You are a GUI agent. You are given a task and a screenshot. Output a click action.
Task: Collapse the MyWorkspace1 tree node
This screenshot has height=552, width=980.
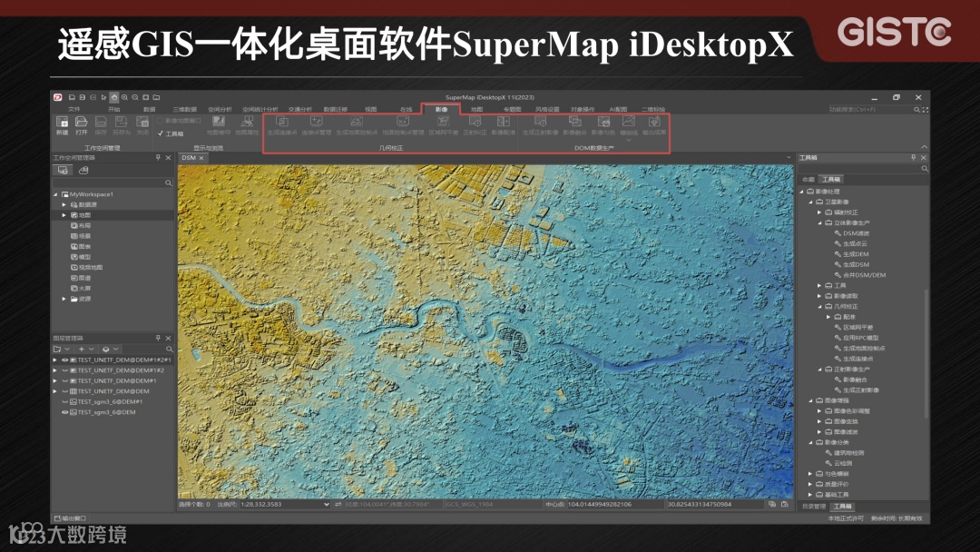pos(55,194)
